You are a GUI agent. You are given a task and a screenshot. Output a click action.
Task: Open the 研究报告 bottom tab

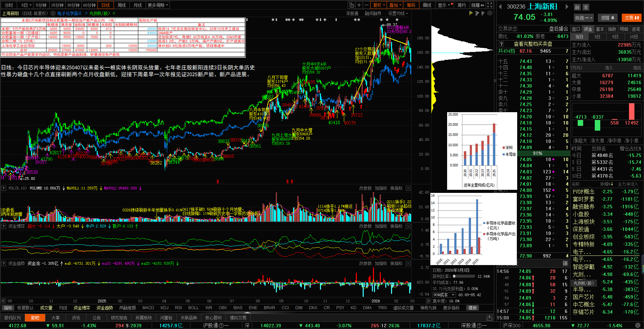pyautogui.click(x=119, y=318)
